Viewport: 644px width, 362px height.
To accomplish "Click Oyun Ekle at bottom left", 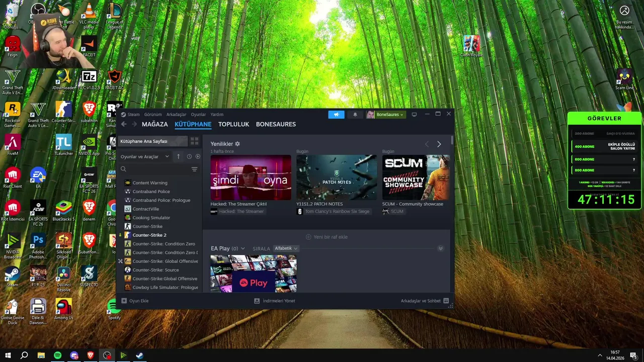I will [135, 301].
